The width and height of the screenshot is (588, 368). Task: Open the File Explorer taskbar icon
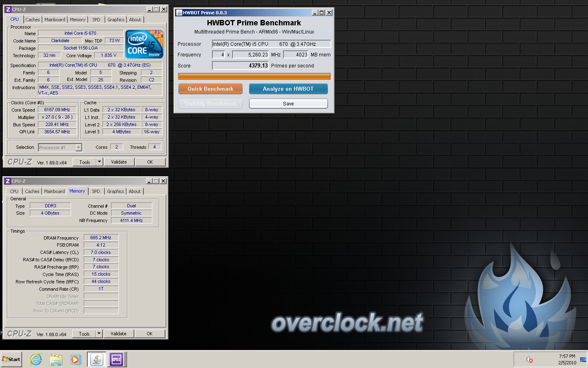(56, 359)
